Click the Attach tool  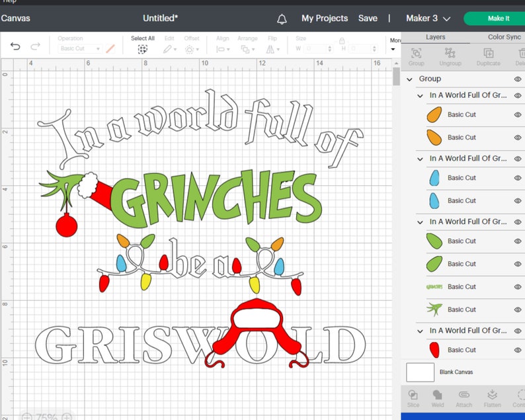tap(464, 398)
